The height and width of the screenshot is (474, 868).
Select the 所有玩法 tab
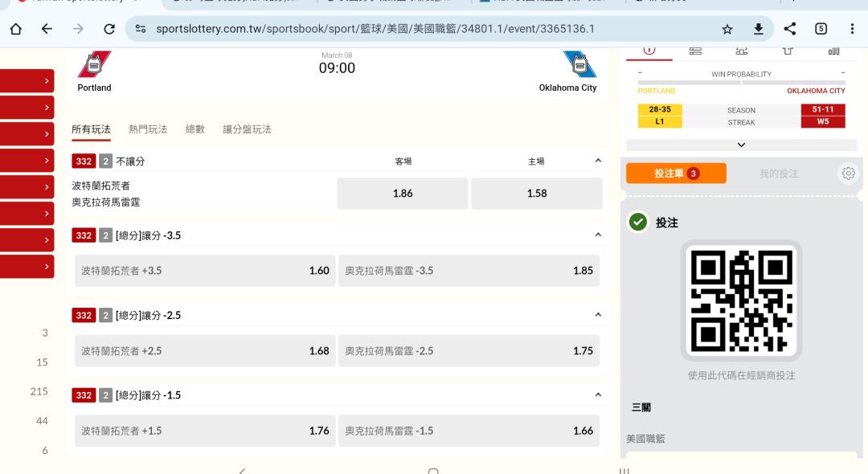pos(91,129)
